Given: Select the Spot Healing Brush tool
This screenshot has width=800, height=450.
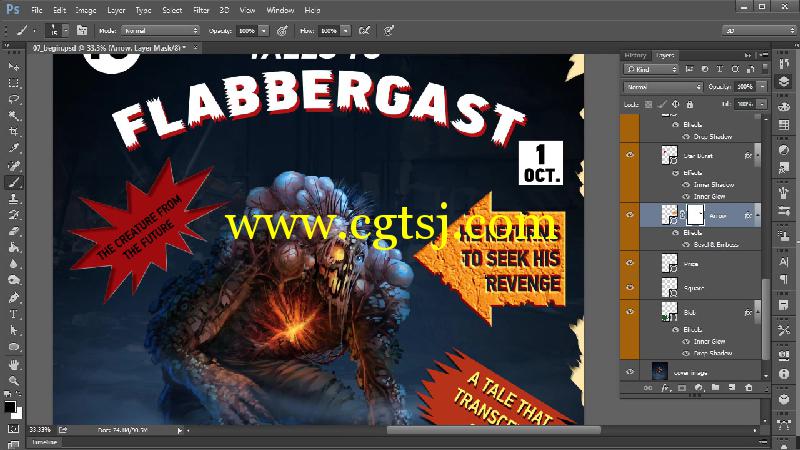Looking at the screenshot, I should click(14, 166).
